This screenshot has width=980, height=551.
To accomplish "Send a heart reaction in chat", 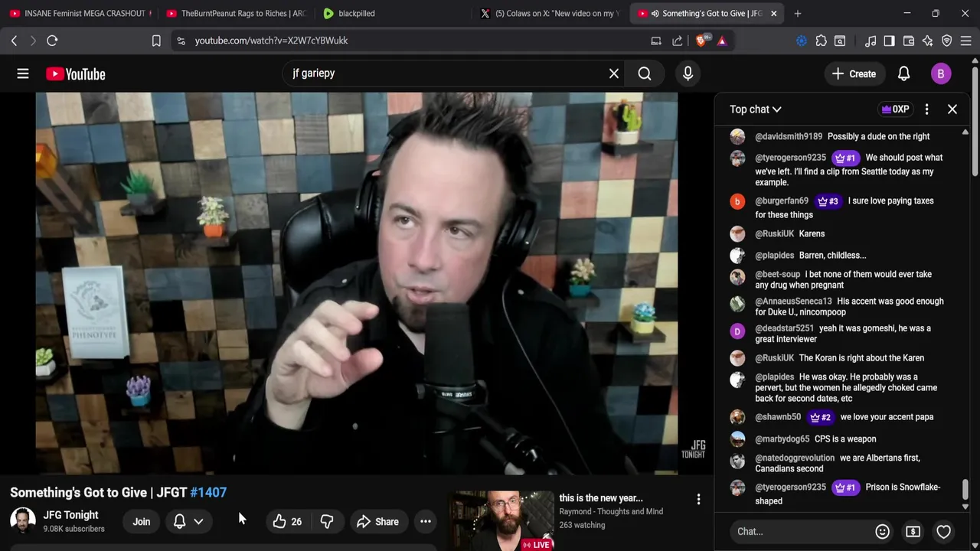I will click(x=943, y=531).
